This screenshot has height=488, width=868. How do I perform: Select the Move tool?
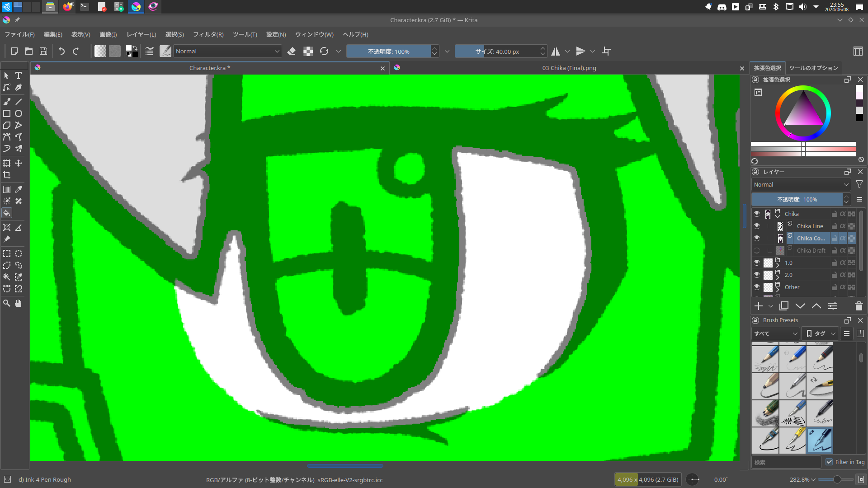(19, 163)
